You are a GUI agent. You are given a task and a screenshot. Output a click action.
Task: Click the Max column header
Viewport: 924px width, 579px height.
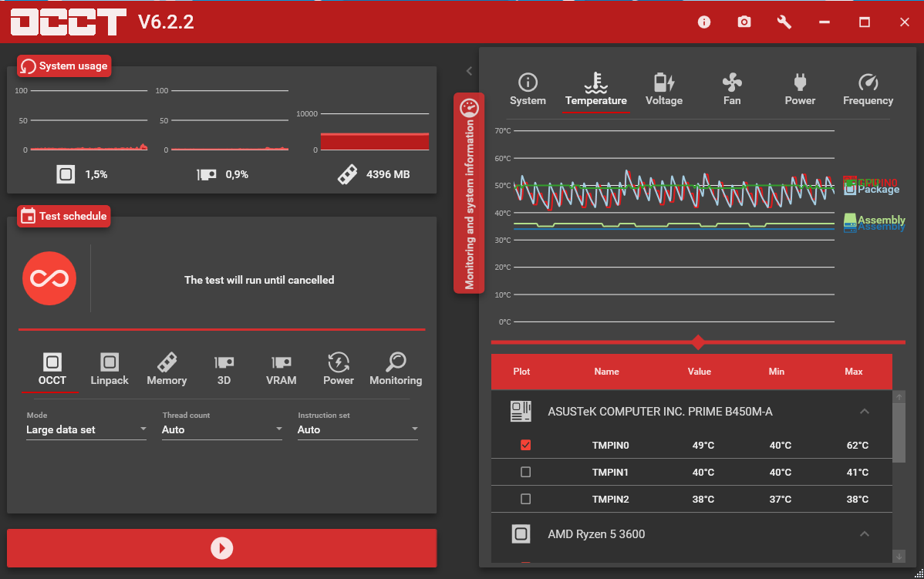[854, 372]
